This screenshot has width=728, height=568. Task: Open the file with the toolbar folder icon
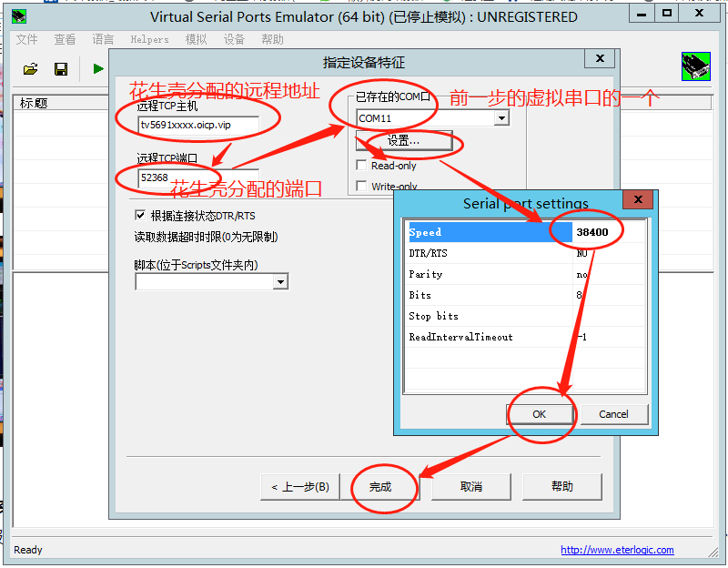[31, 69]
